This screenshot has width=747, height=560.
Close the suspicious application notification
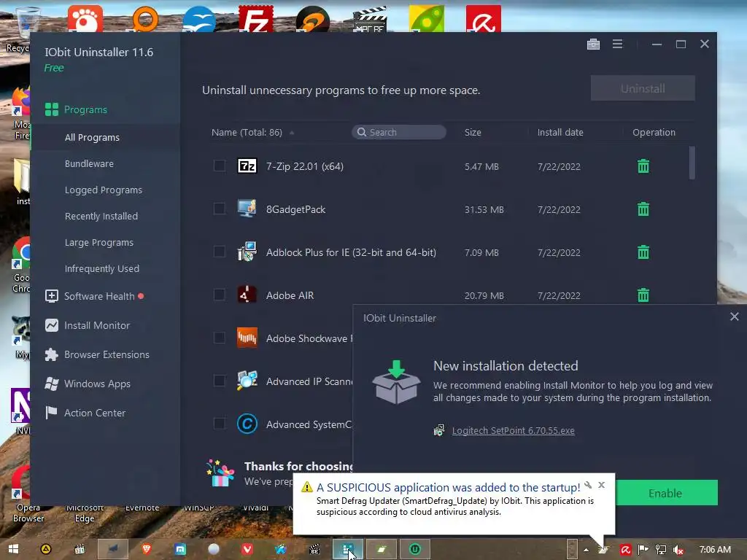pos(602,485)
